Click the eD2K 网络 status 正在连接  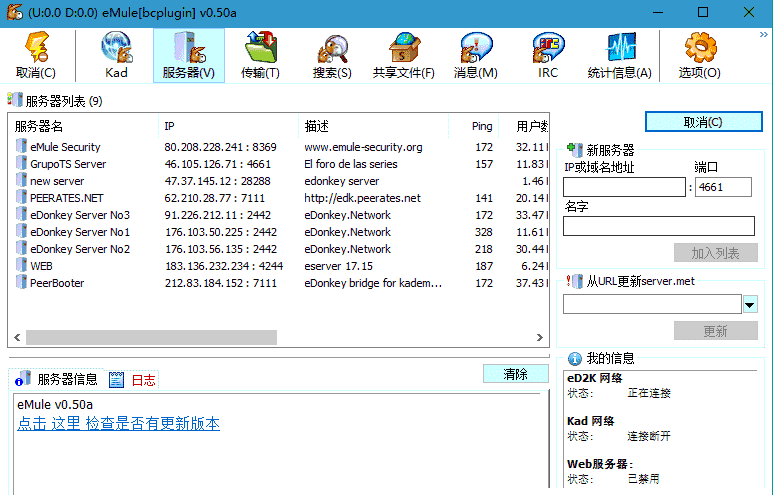[649, 393]
